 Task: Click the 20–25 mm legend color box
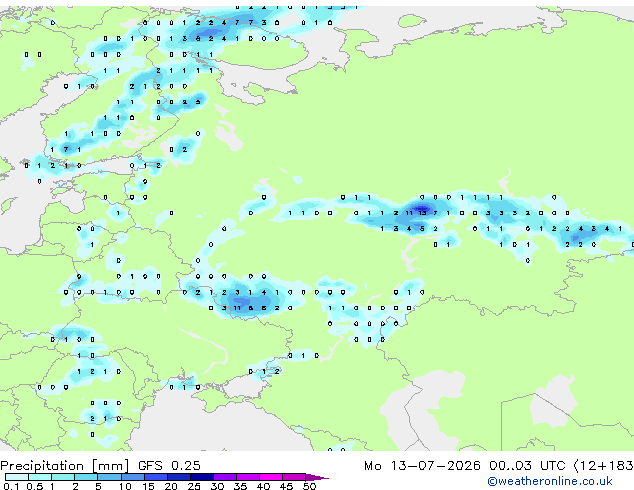click(x=179, y=477)
